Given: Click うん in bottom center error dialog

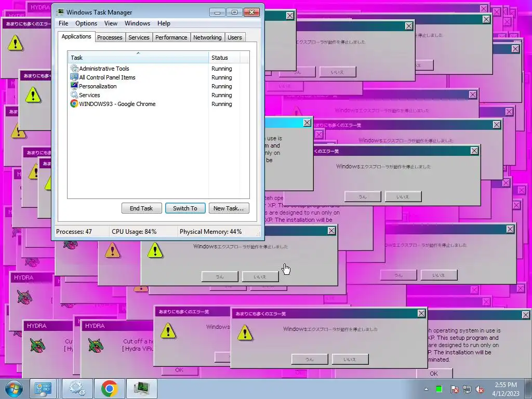Looking at the screenshot, I should 310,360.
